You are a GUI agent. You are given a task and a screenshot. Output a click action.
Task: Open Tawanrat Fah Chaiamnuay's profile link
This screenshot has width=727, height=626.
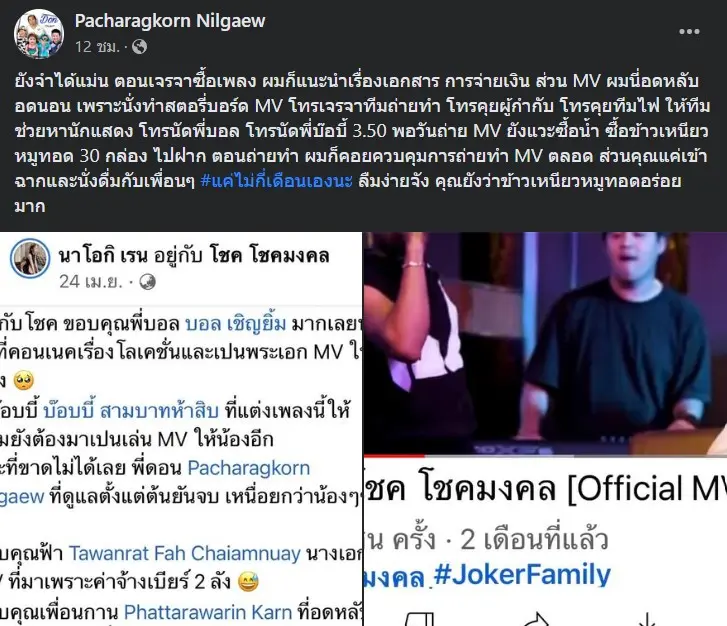pyautogui.click(x=185, y=554)
